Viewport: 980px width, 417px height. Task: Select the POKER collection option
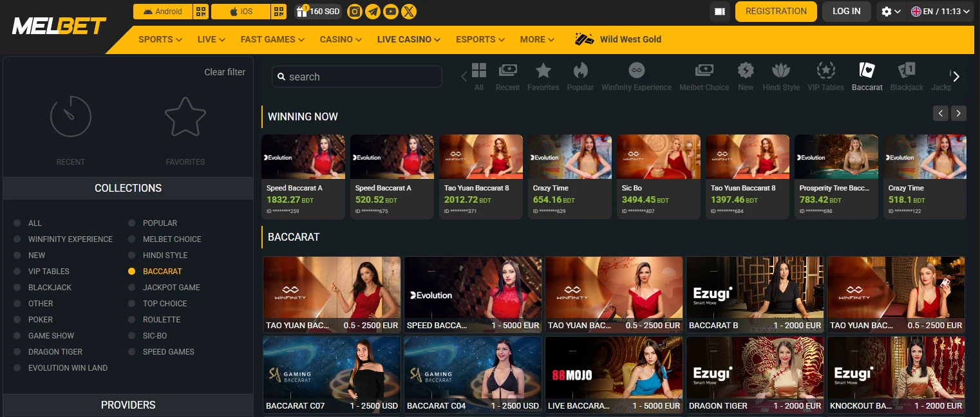pyautogui.click(x=33, y=320)
